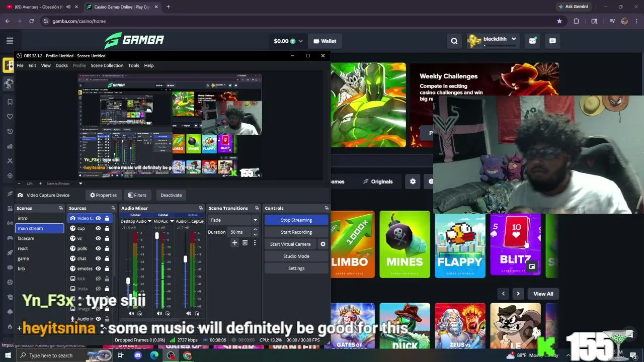Open a new browser tab

[168, 7]
